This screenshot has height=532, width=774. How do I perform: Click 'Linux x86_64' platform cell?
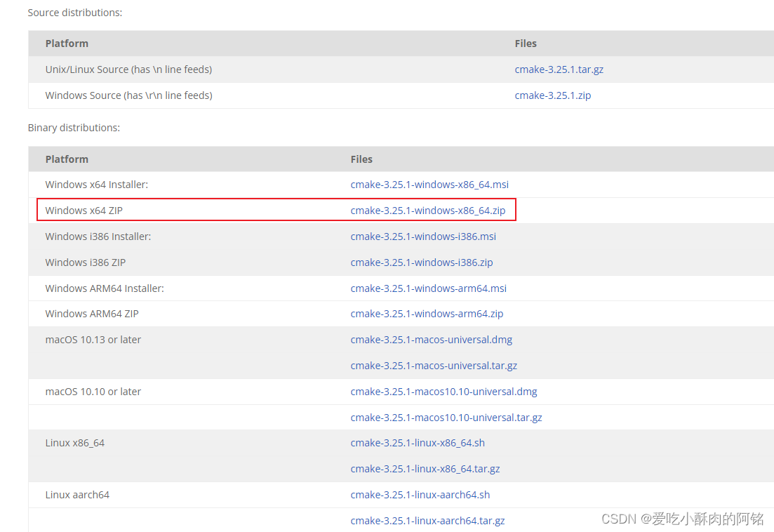point(75,443)
